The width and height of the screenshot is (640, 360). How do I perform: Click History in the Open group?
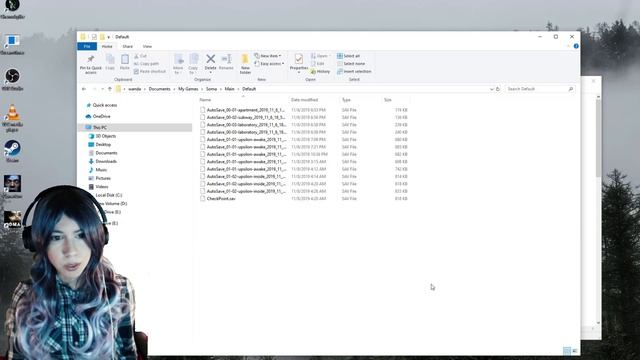[x=320, y=71]
